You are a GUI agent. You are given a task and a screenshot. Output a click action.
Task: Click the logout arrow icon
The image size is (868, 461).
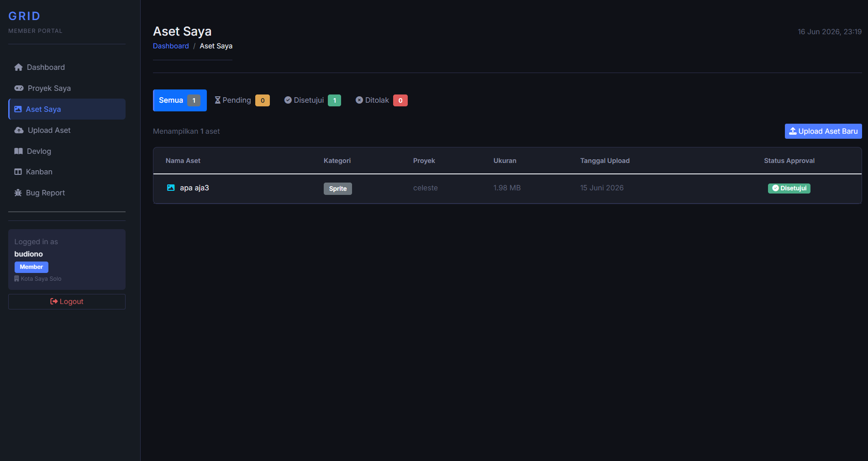click(x=54, y=301)
